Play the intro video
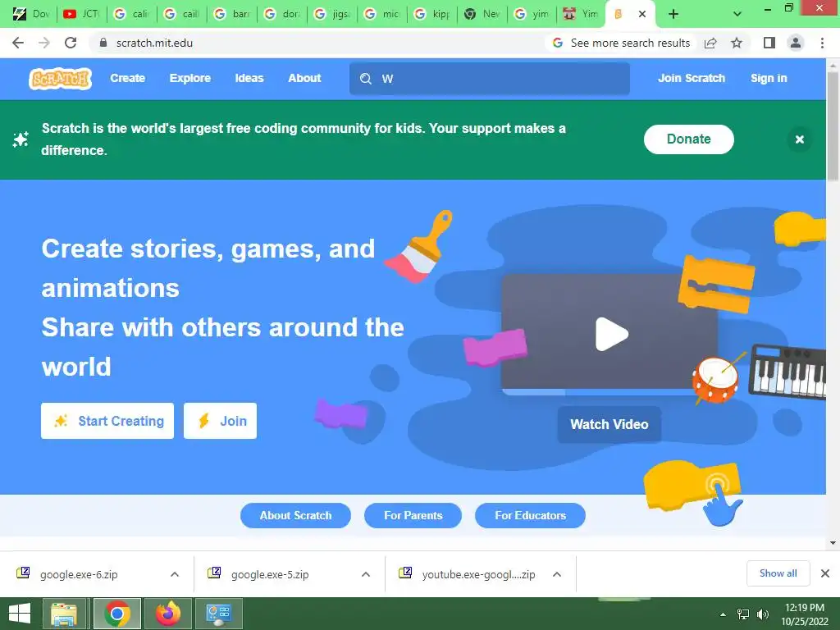840x630 pixels. point(611,335)
